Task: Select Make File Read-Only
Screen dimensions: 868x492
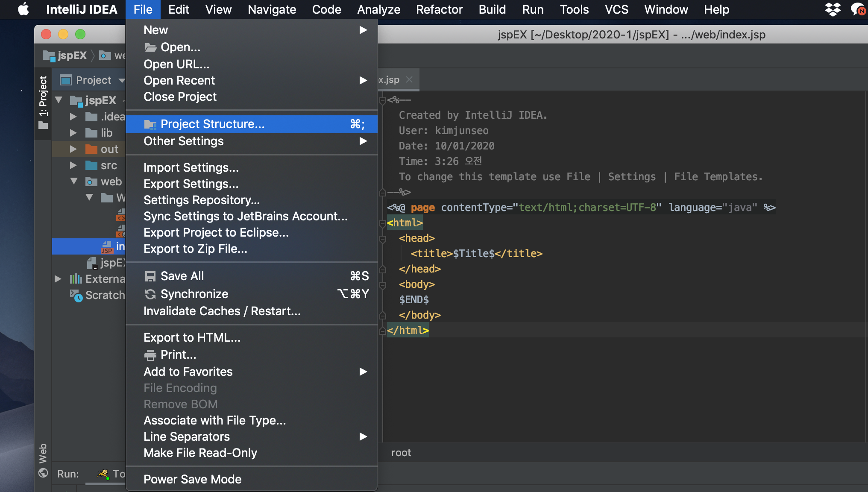Action: [252, 453]
